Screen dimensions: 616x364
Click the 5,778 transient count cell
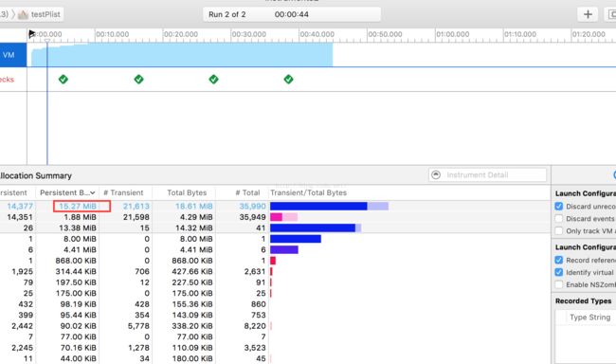click(138, 326)
